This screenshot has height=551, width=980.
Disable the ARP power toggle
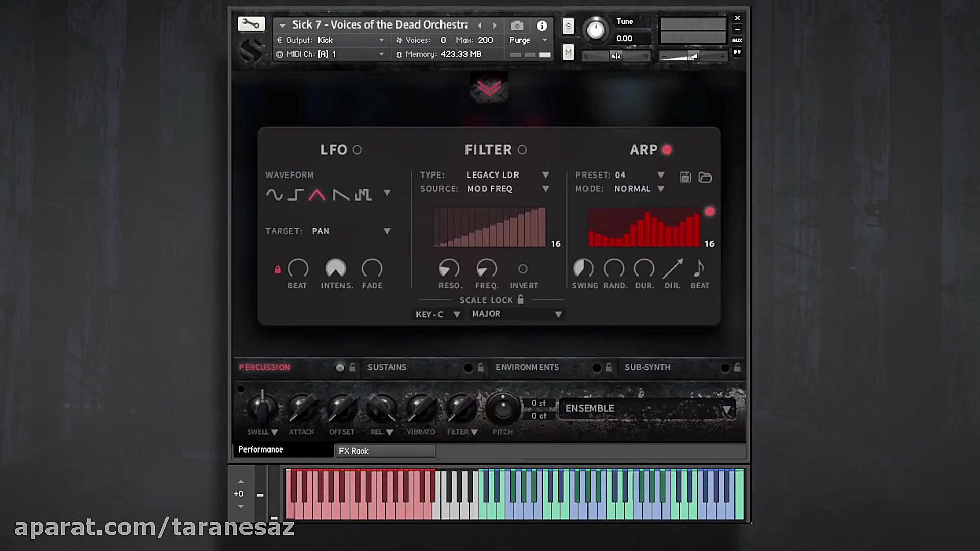(x=667, y=149)
